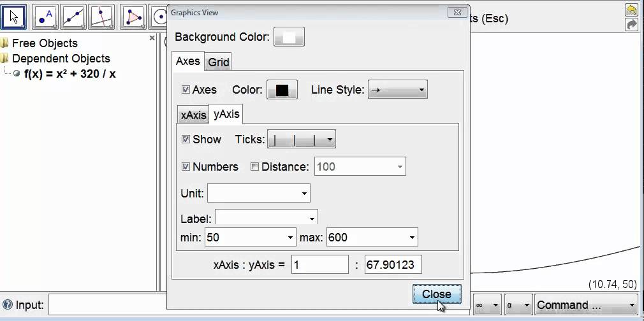
Task: Click the Close button
Action: [x=437, y=294]
